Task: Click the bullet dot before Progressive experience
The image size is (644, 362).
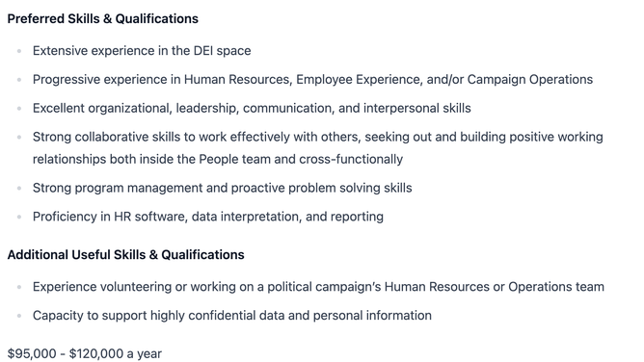Action: click(19, 80)
